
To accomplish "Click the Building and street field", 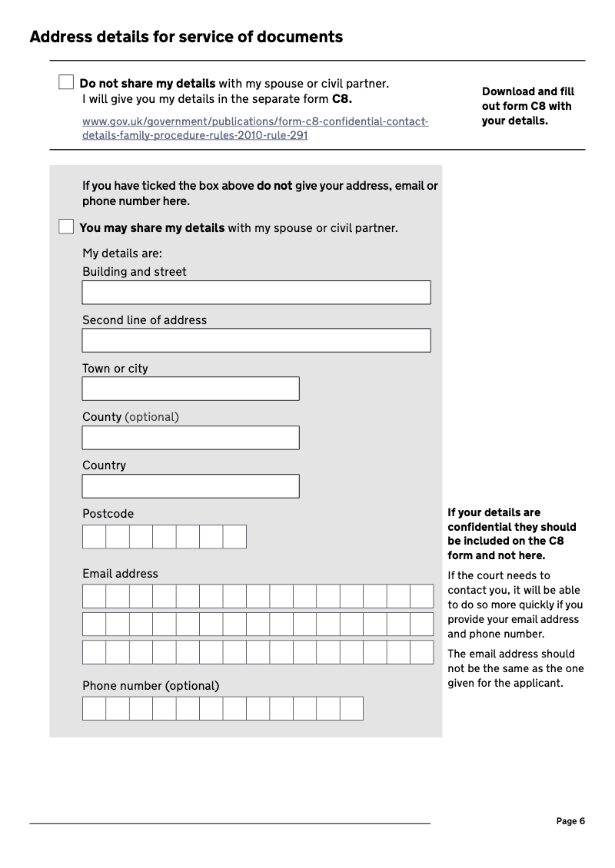I will point(256,293).
